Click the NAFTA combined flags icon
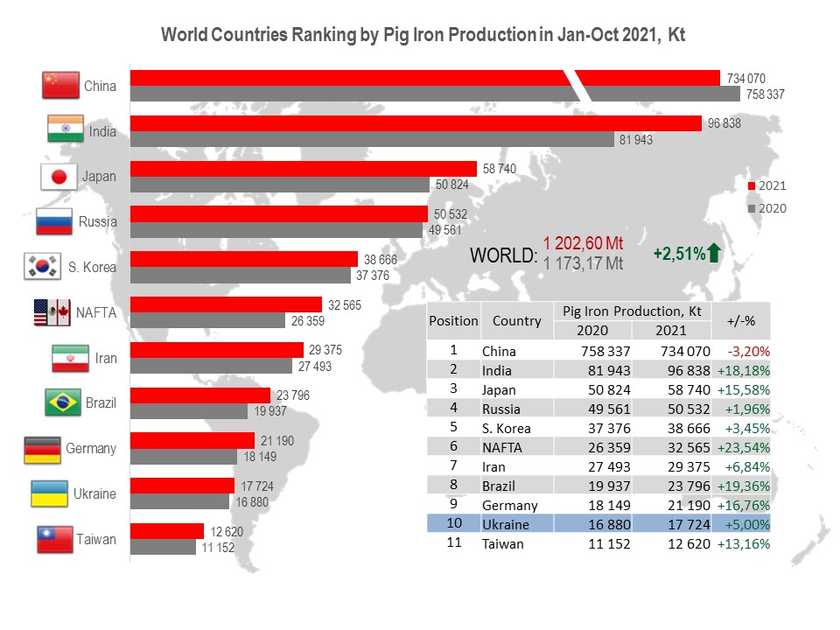Screen dimensions: 840x630 tap(52, 312)
